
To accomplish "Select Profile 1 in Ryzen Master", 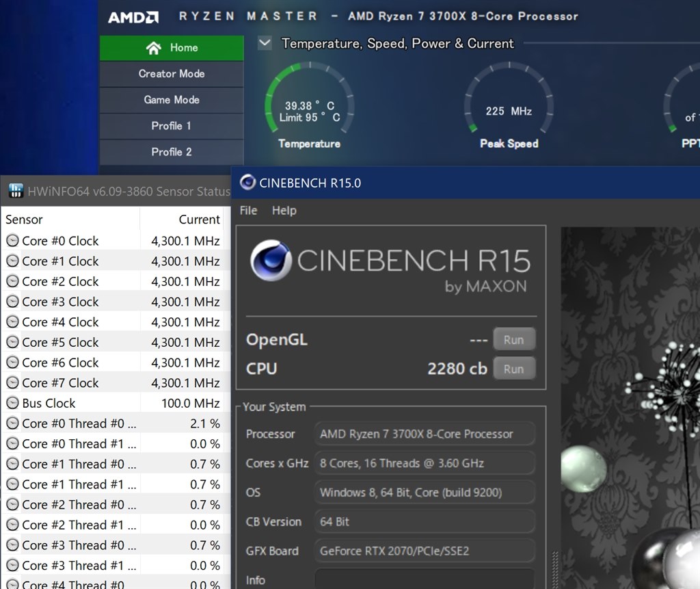I will pos(172,126).
